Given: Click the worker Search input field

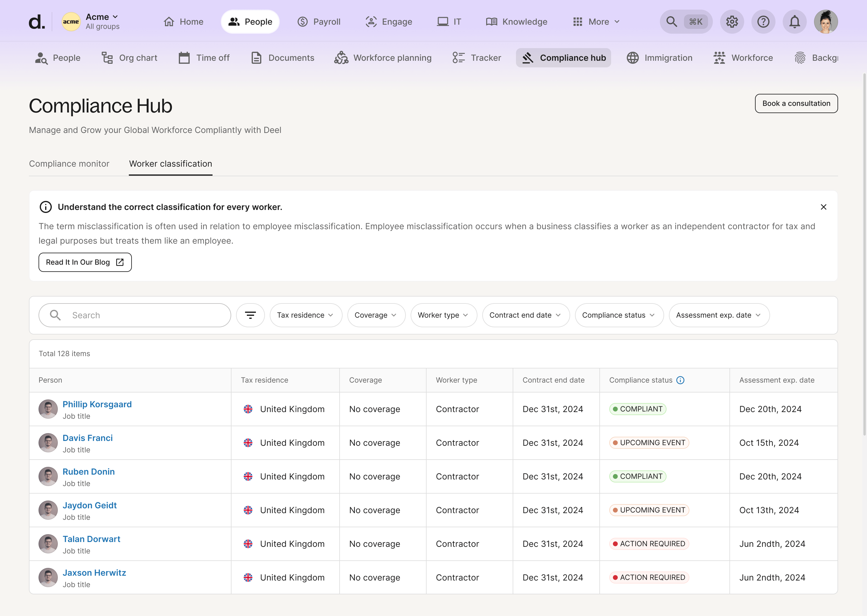Looking at the screenshot, I should click(144, 315).
